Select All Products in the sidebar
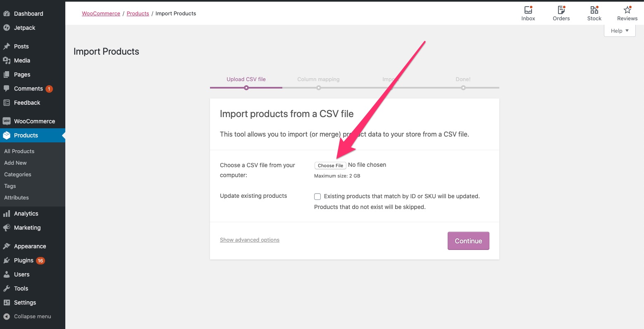This screenshot has height=329, width=644. (x=19, y=151)
